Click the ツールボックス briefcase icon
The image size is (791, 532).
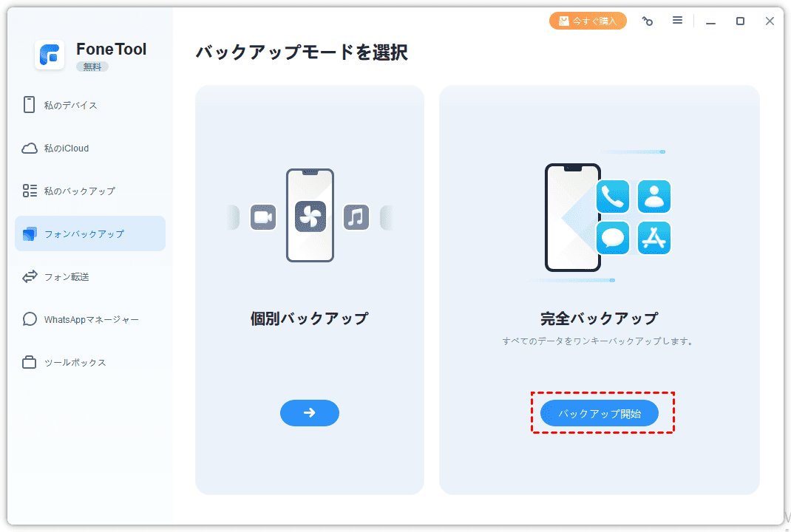coord(30,362)
